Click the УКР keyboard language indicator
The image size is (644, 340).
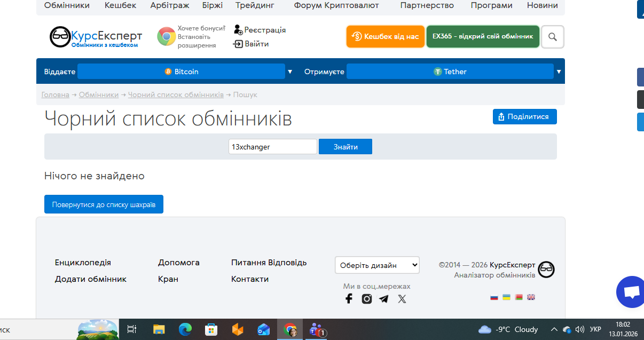[595, 329]
